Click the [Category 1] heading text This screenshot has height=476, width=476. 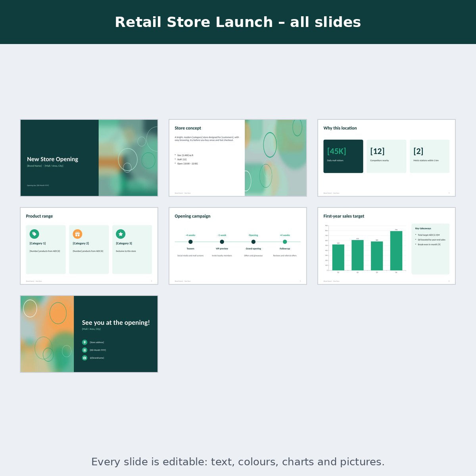38,243
